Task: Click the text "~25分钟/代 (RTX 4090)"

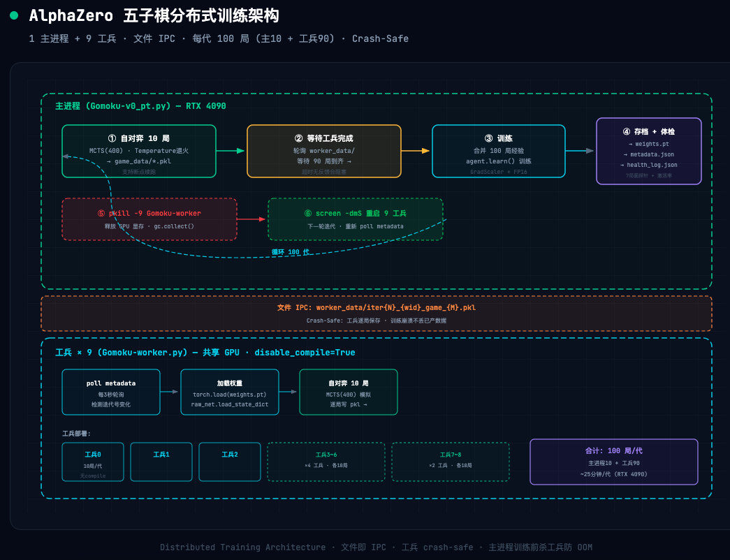Action: 613,474
